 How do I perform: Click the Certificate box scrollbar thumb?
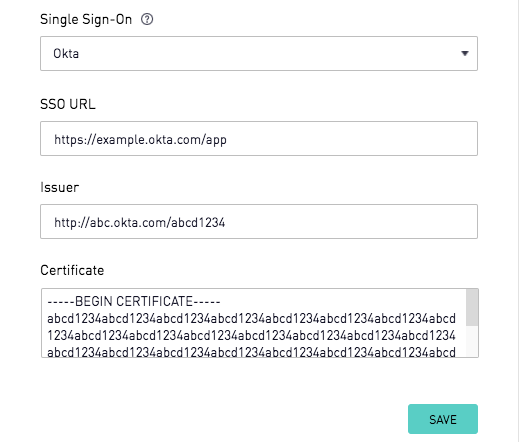(x=472, y=307)
